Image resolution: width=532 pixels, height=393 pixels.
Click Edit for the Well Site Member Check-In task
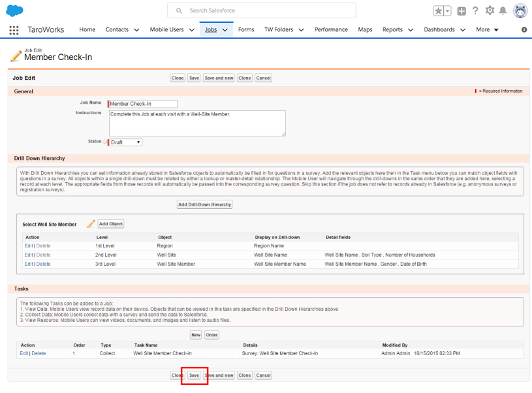tap(24, 353)
